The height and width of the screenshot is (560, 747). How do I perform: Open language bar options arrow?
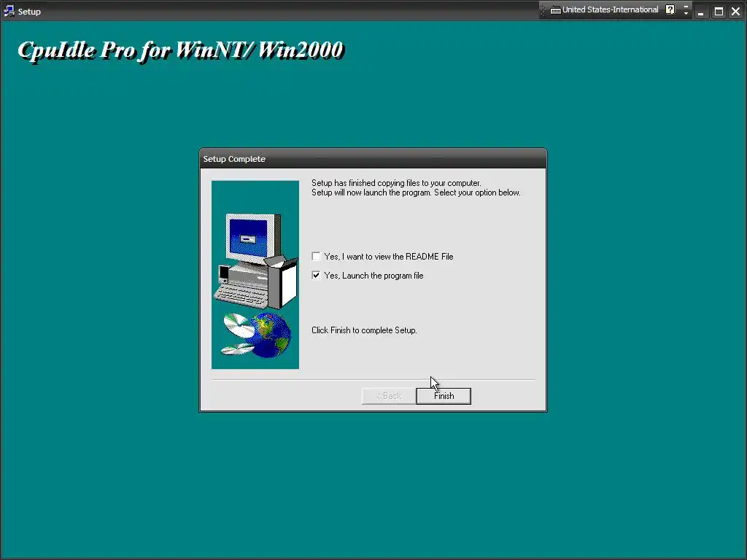tap(686, 13)
